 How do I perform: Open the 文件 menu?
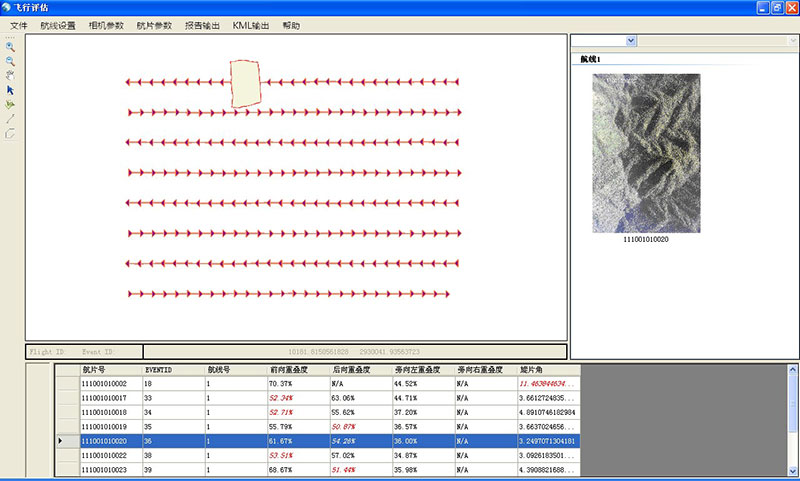click(x=19, y=25)
